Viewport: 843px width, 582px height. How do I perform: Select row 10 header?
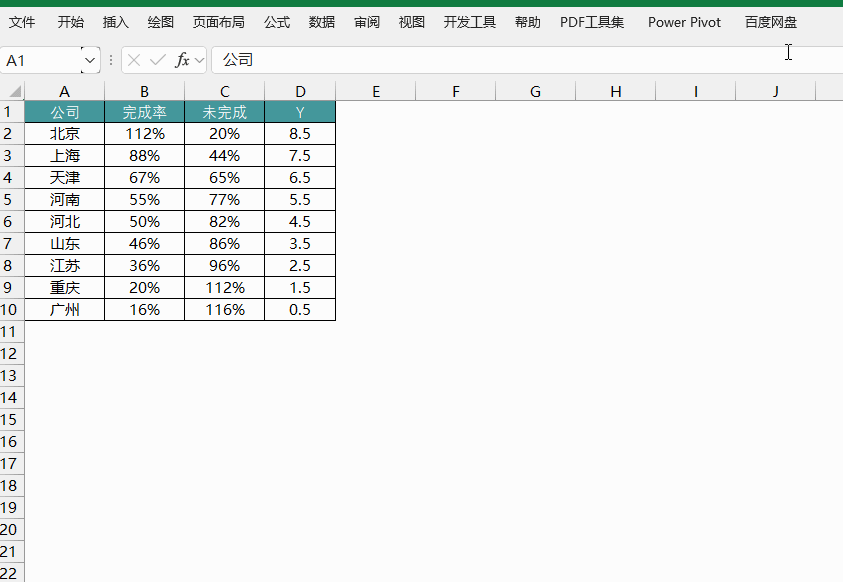coord(12,310)
